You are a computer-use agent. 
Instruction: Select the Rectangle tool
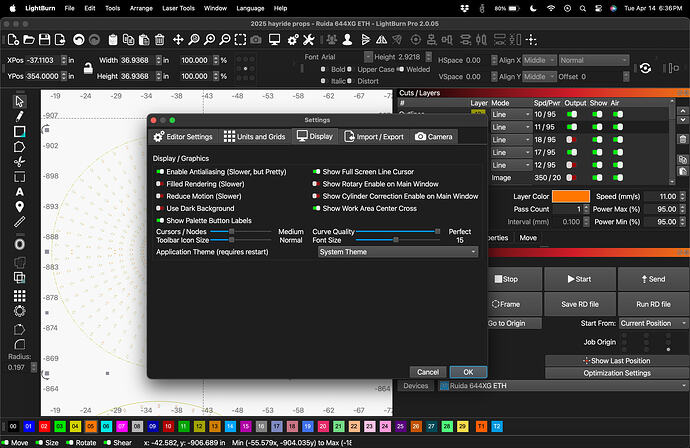tap(19, 131)
